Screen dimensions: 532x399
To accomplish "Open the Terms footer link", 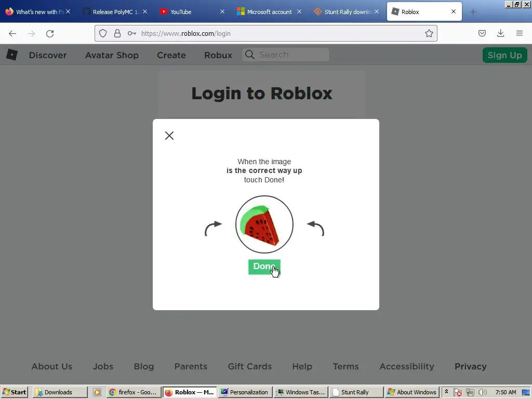I will point(345,366).
